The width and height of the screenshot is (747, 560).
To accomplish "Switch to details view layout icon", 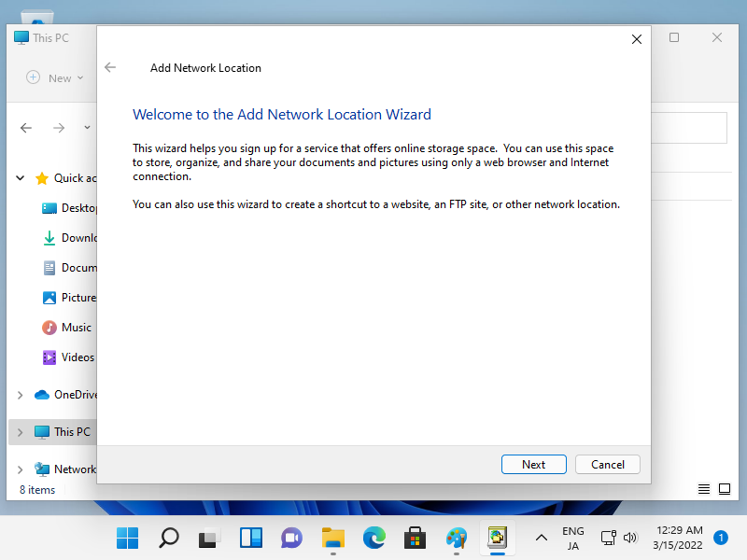I will pos(704,489).
